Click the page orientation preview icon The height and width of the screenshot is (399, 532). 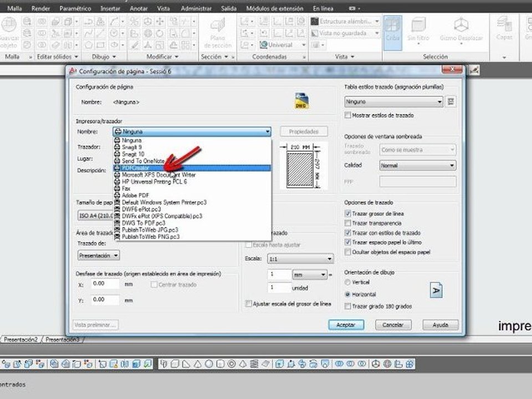coord(436,290)
